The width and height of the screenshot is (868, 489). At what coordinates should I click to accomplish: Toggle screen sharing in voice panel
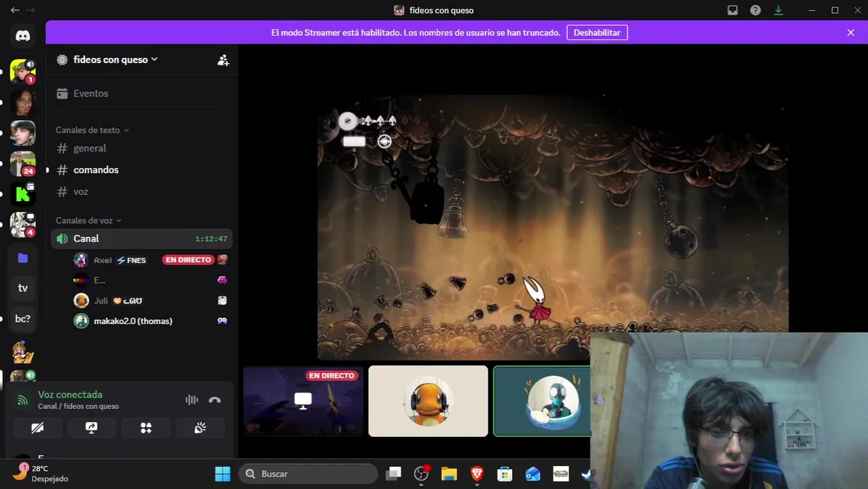pos(91,428)
